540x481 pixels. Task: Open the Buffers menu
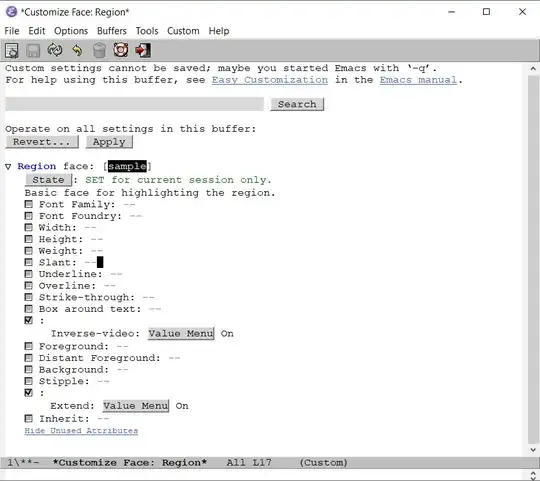[x=112, y=31]
